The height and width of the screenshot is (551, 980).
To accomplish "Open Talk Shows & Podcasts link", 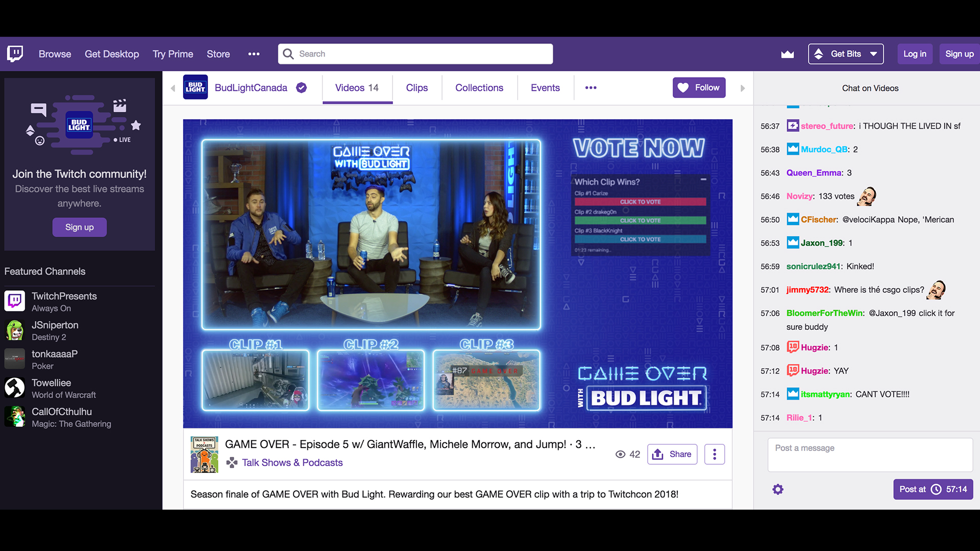I will pyautogui.click(x=292, y=463).
